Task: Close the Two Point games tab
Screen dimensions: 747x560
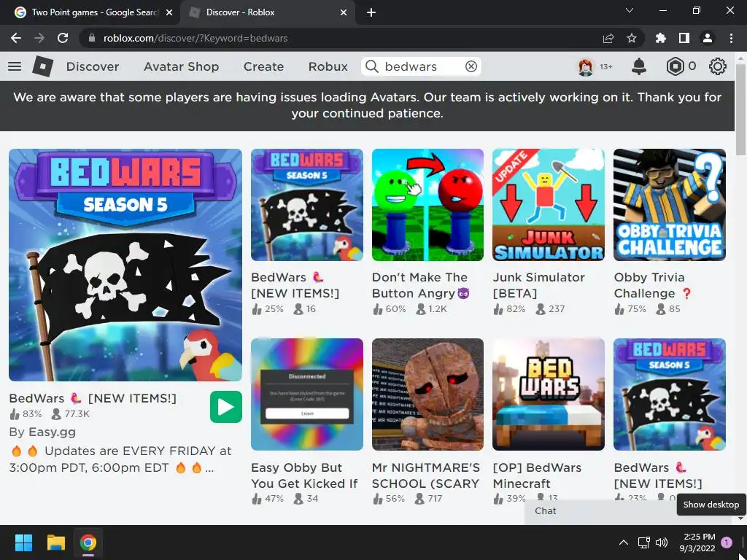Action: [x=169, y=12]
